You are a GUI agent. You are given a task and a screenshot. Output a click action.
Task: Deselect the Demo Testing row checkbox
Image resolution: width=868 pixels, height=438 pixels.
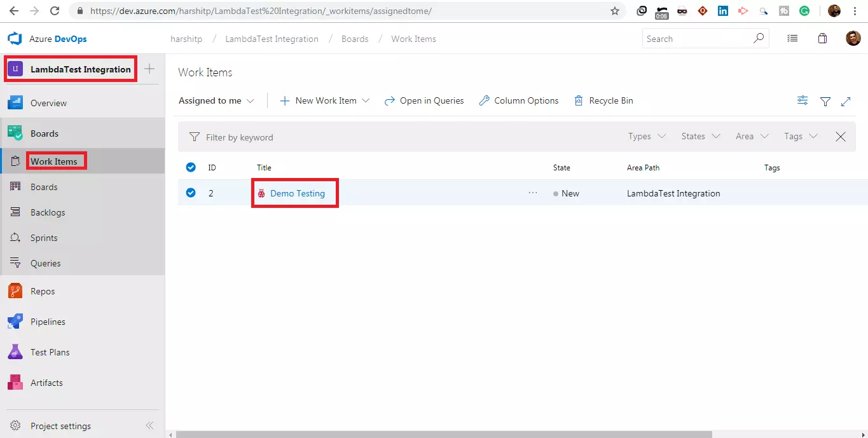pyautogui.click(x=191, y=193)
